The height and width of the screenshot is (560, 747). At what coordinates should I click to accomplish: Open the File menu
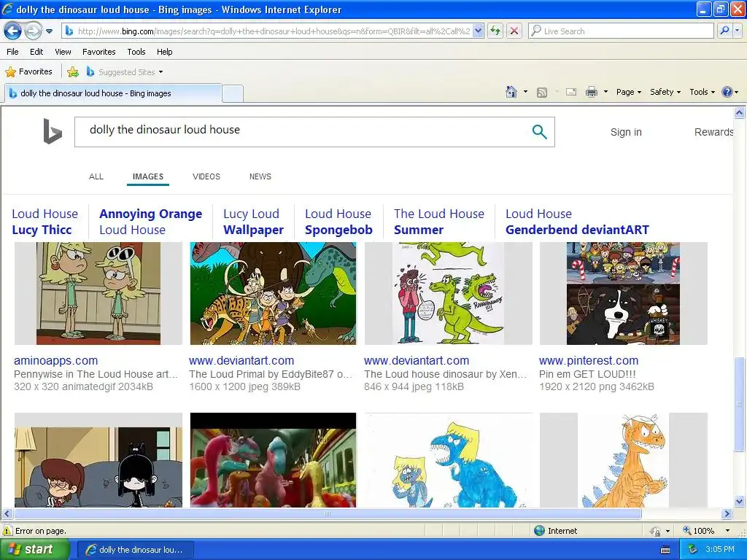[13, 52]
